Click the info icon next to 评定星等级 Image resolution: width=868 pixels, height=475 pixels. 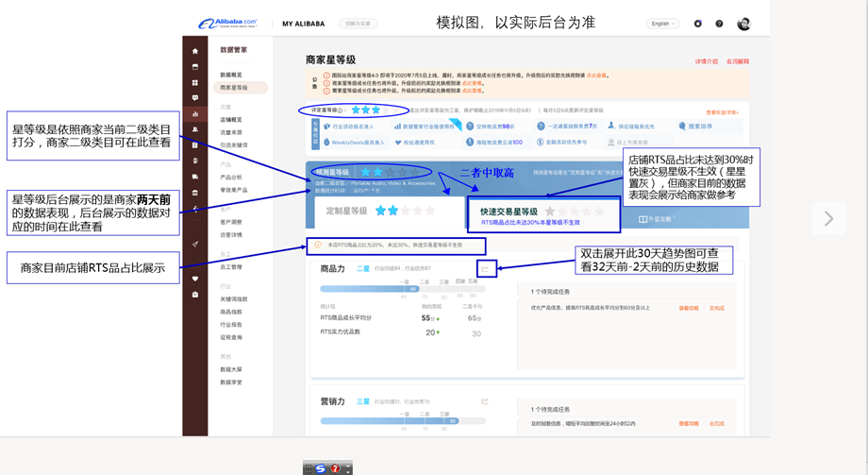tap(342, 110)
